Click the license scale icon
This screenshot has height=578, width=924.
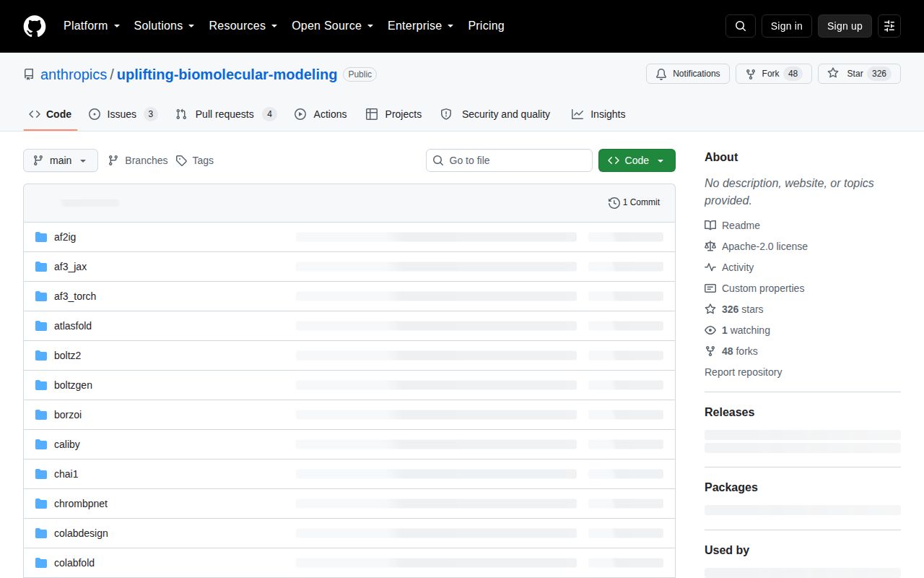(710, 246)
